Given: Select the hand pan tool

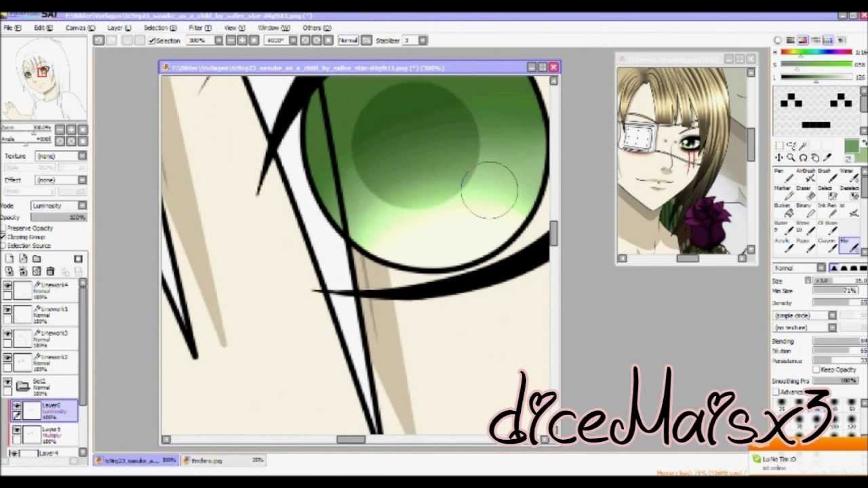Looking at the screenshot, I should 815,158.
